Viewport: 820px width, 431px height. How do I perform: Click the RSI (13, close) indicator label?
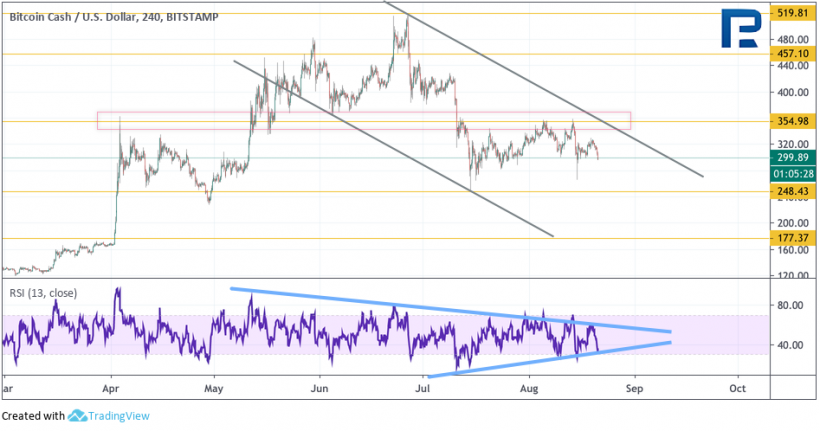[x=43, y=293]
